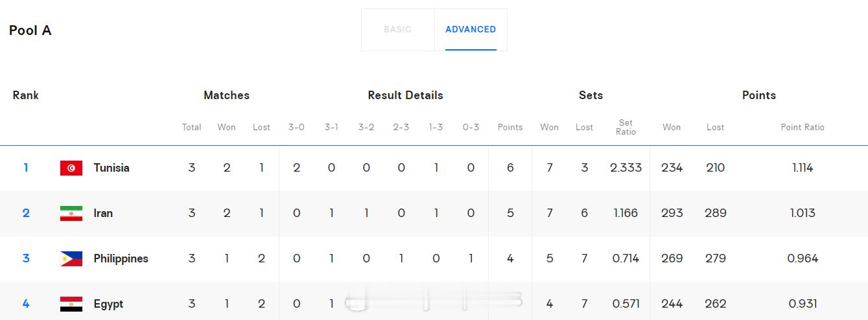Screen dimensions: 868x320
Task: Click the Iran flag icon
Action: click(x=71, y=214)
